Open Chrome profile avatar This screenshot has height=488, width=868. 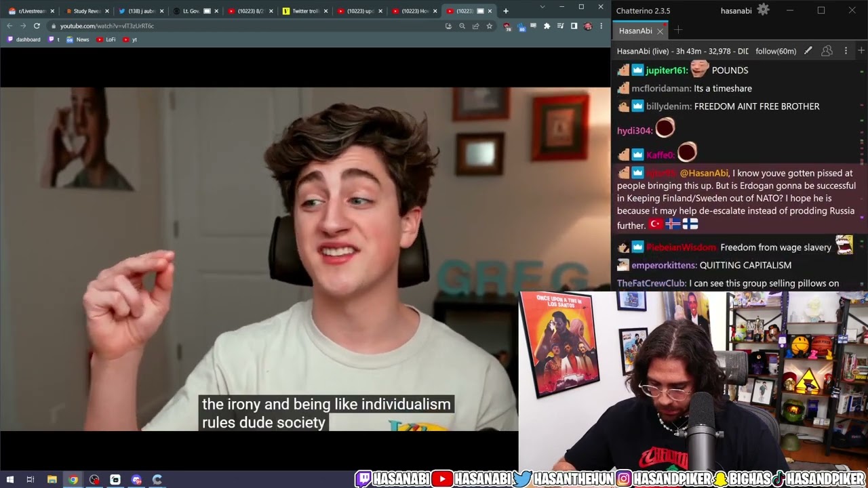(x=587, y=26)
